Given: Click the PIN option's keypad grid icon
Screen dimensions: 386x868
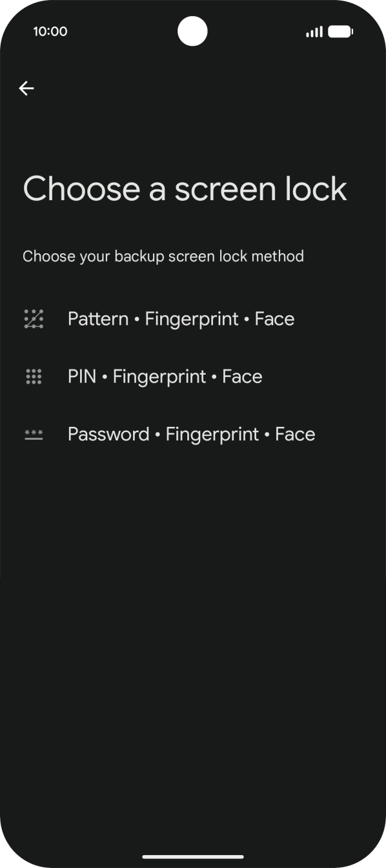Looking at the screenshot, I should (x=34, y=376).
